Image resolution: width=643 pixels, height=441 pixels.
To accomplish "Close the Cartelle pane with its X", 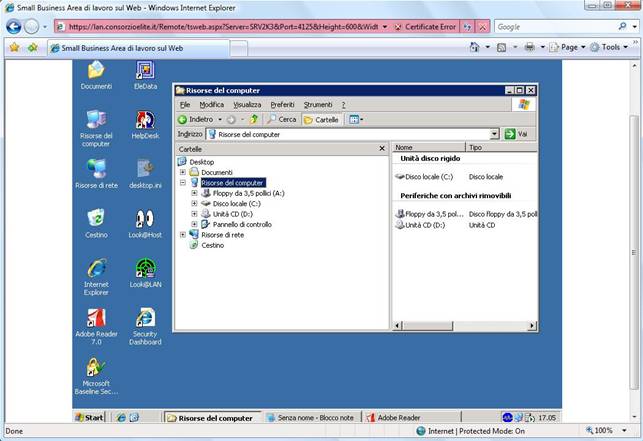I will (x=381, y=148).
